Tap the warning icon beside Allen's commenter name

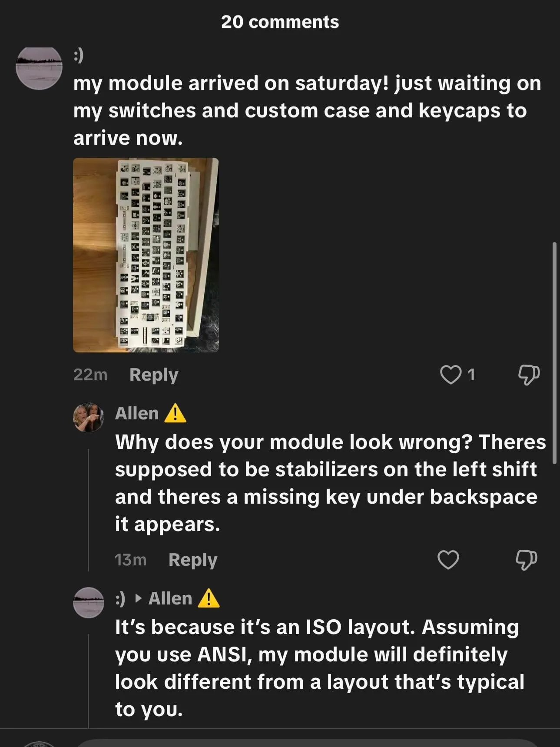coord(175,413)
